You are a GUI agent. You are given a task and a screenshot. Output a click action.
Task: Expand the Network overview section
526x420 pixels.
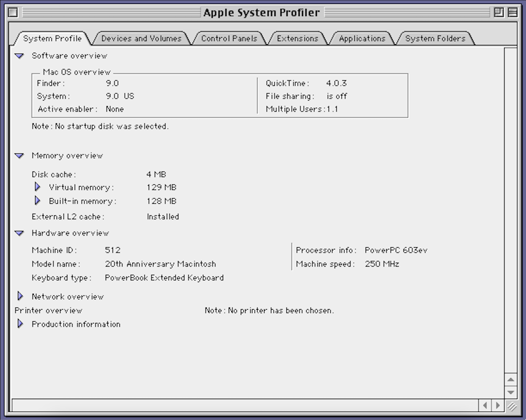point(20,296)
